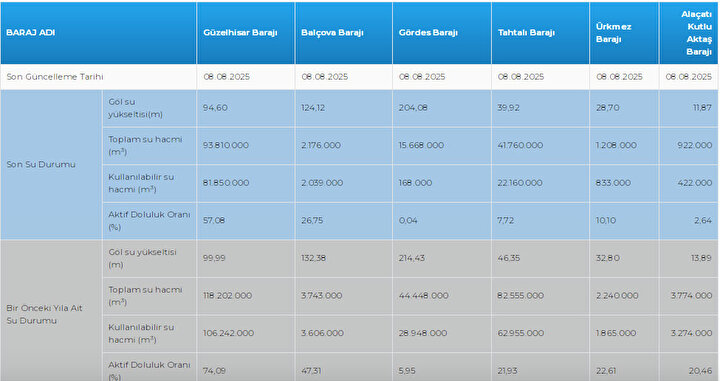Click the Aktif Doluluk Oranı label in blue section
Screen dimensions: 720x381
149,221
